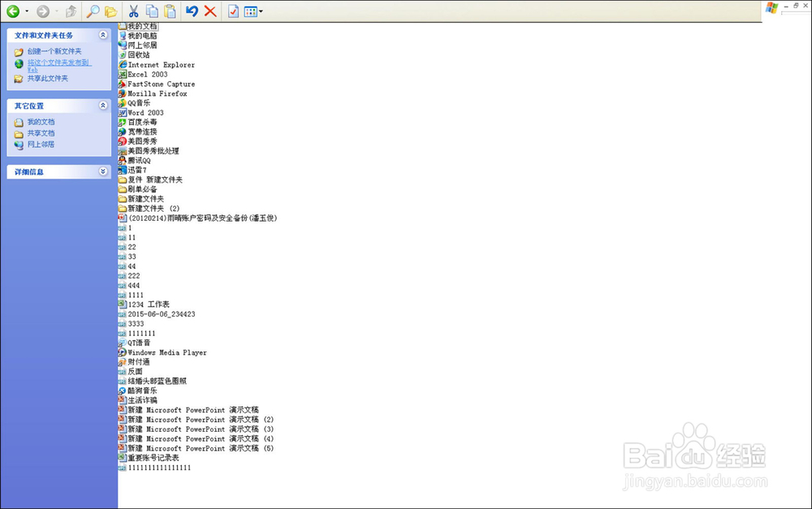Click the Views grid icon
The height and width of the screenshot is (509, 812).
click(251, 11)
